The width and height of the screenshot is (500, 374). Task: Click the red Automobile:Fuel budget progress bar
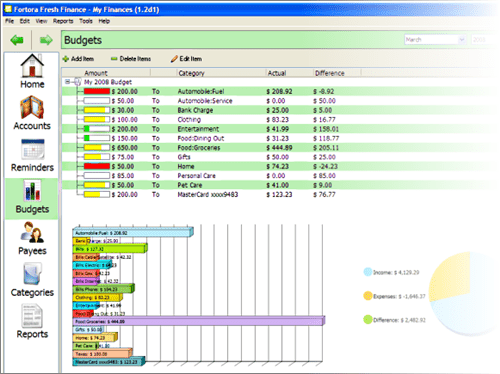(x=97, y=91)
